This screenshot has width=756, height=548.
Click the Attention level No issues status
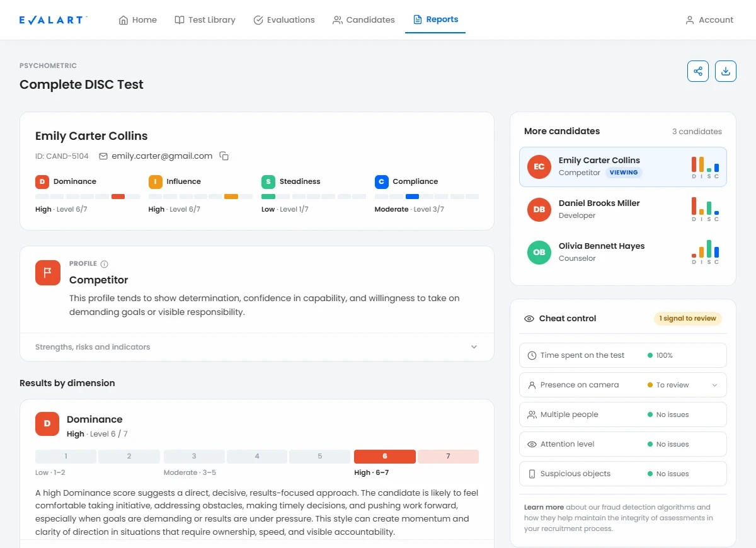click(x=668, y=444)
